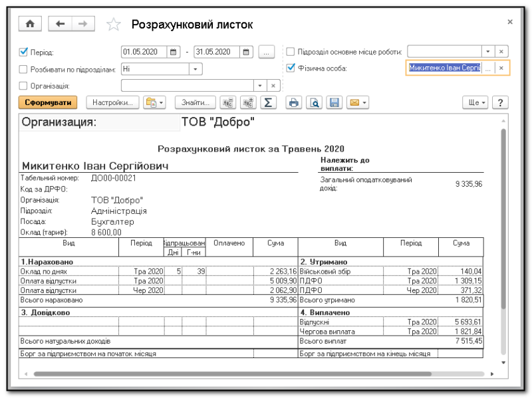The height and width of the screenshot is (398, 532).
Task: Toggle the Період checkbox
Action: click(23, 52)
